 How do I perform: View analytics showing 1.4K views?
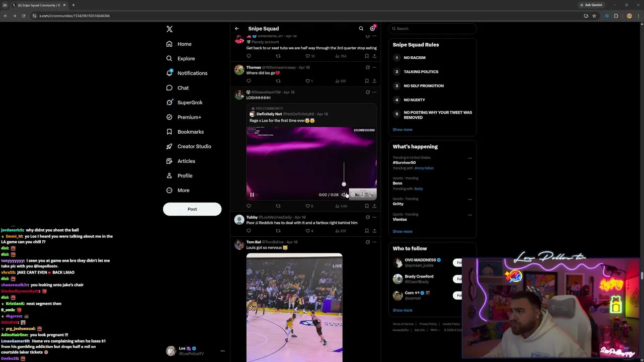[341, 206]
